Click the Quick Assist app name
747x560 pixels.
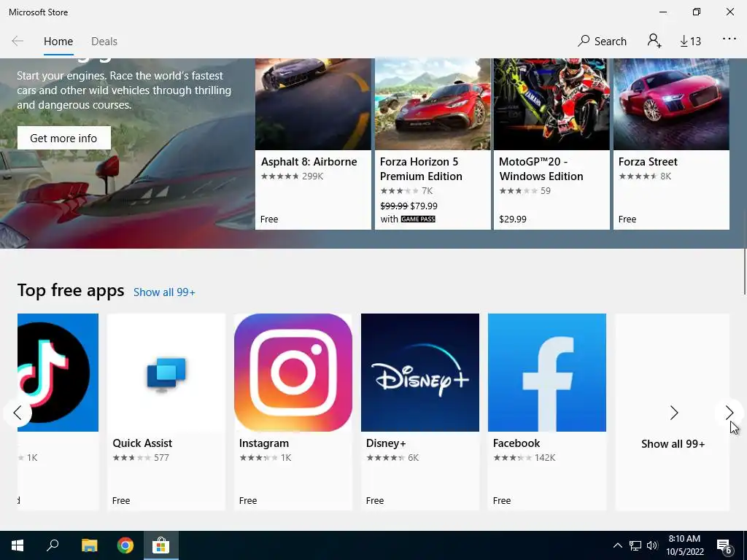[142, 443]
